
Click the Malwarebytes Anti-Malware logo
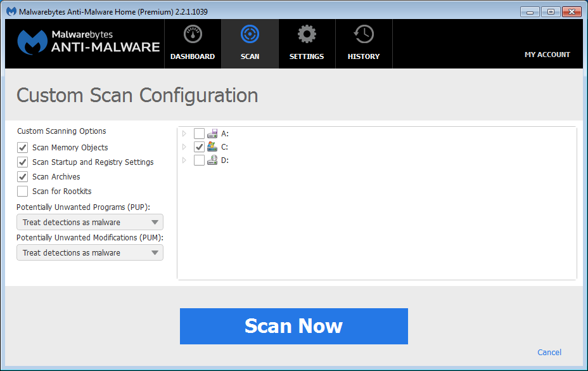(89, 42)
